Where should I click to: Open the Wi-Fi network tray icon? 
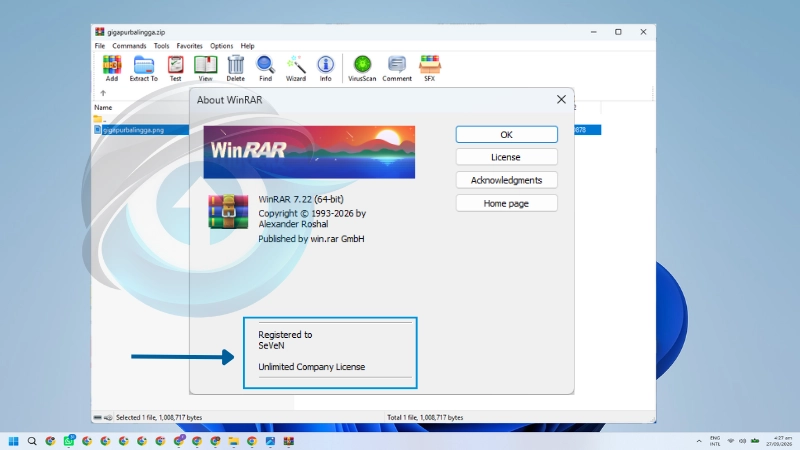pyautogui.click(x=731, y=441)
